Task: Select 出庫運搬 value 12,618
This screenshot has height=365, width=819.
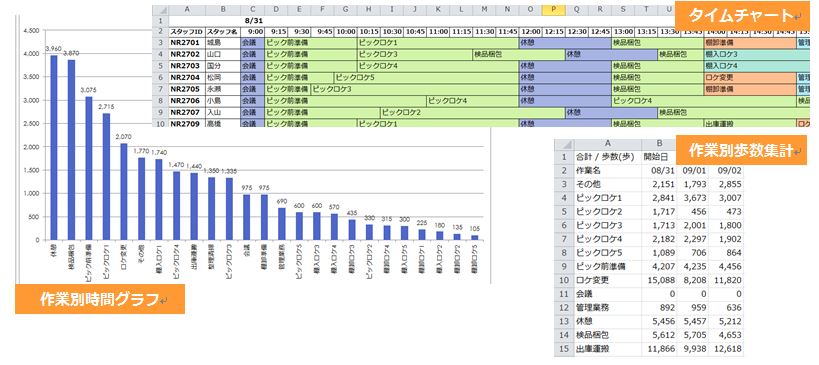Action: click(727, 349)
